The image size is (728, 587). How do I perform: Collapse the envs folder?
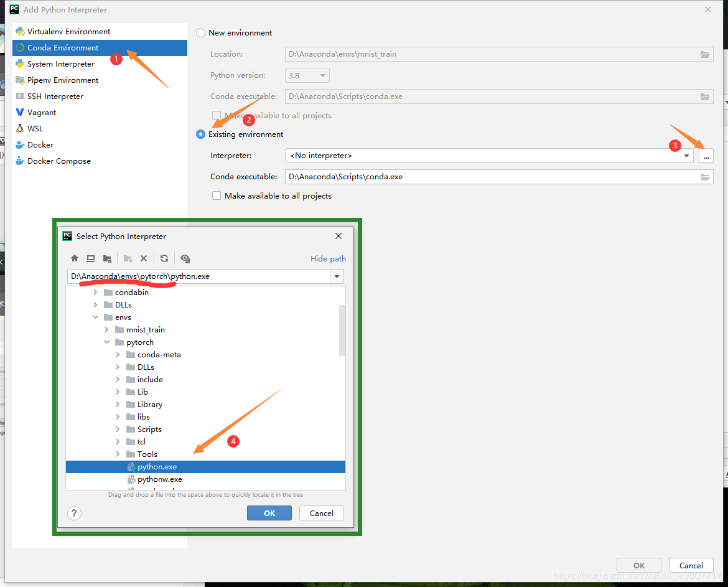95,317
